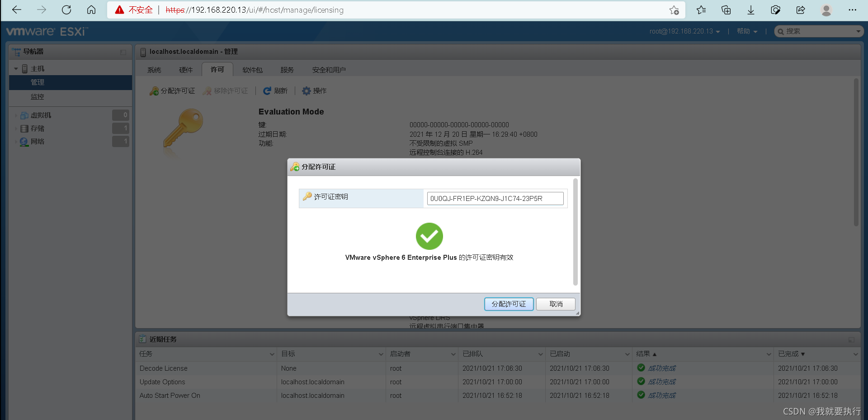Open the search box dropdown arrow
The width and height of the screenshot is (868, 420).
(858, 31)
